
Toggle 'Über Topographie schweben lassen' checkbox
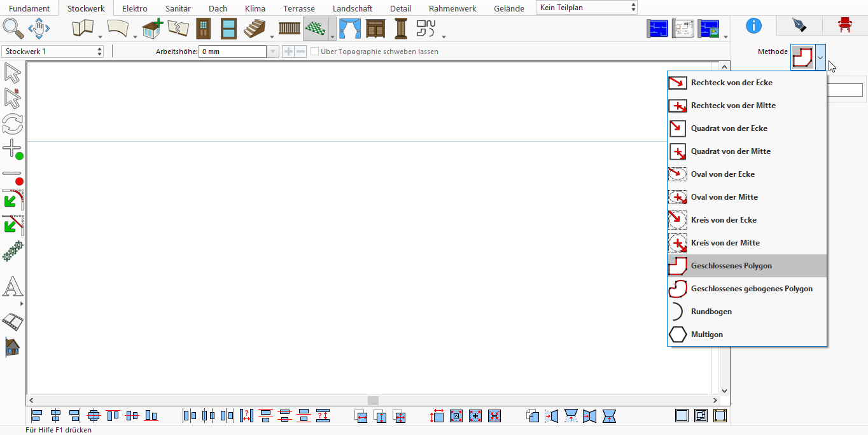pyautogui.click(x=314, y=52)
